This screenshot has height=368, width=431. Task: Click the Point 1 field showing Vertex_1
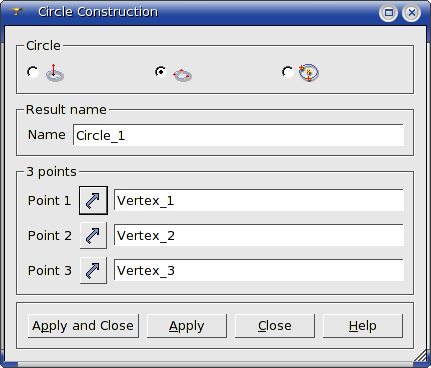(x=259, y=200)
